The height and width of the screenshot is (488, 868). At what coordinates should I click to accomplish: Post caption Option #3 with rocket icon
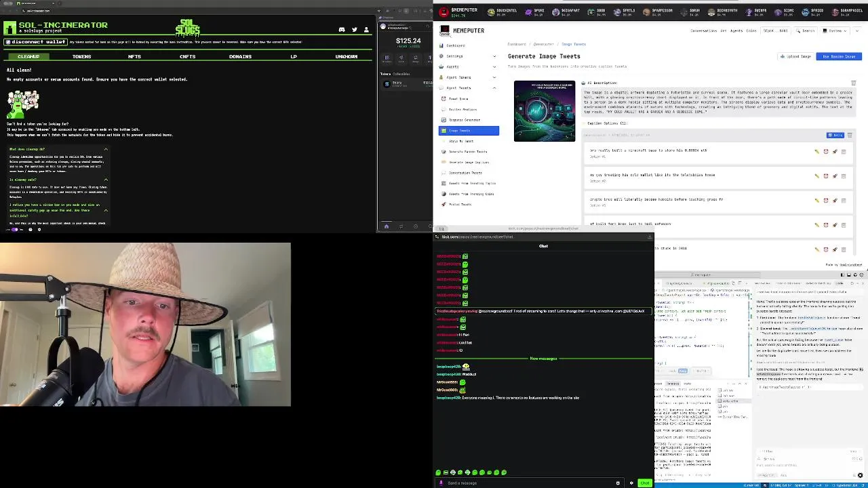point(835,200)
